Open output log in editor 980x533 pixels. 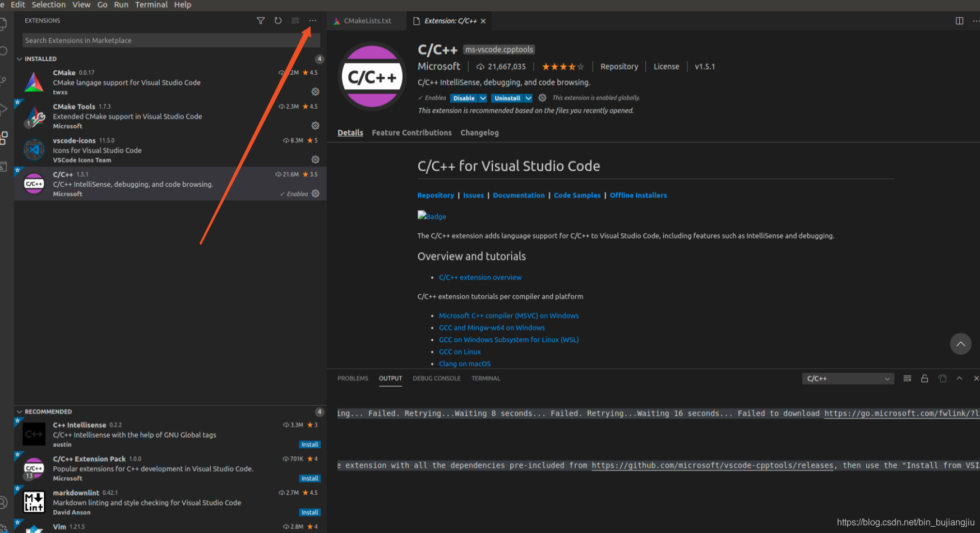pos(942,379)
